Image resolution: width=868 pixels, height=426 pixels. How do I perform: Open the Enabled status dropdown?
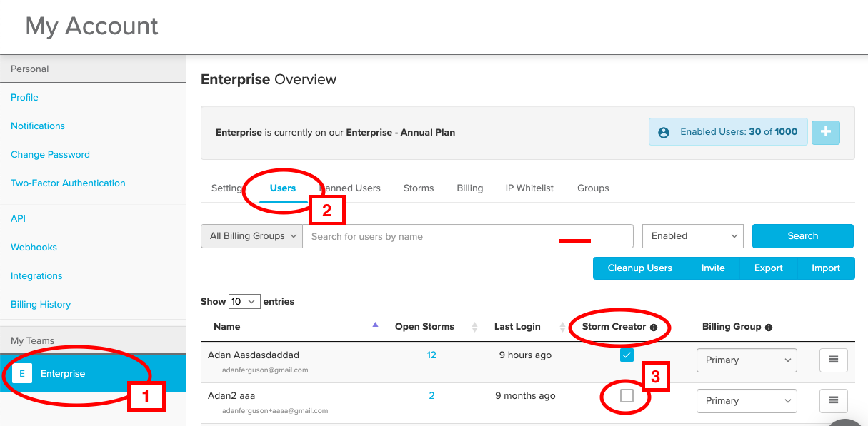point(693,236)
